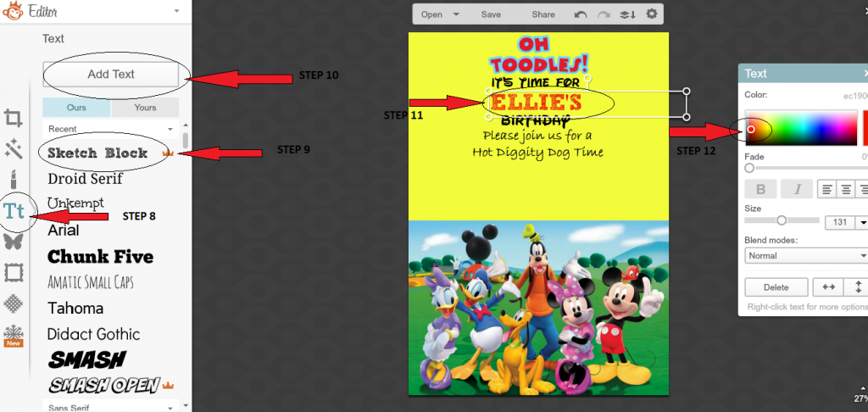868x412 pixels.
Task: Click the Layers flatten icon
Action: coord(627,15)
